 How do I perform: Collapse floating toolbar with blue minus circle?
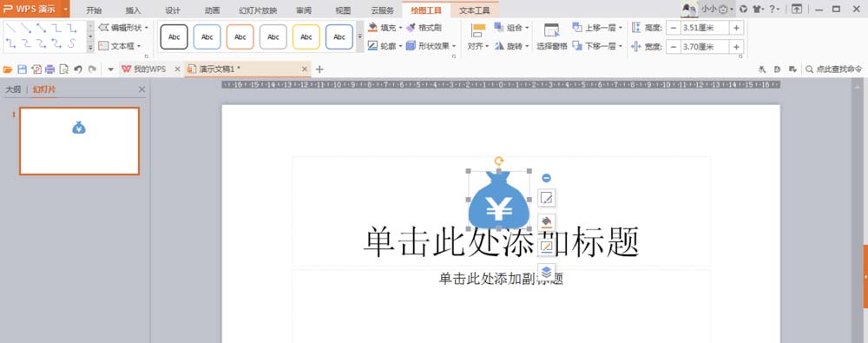point(546,178)
